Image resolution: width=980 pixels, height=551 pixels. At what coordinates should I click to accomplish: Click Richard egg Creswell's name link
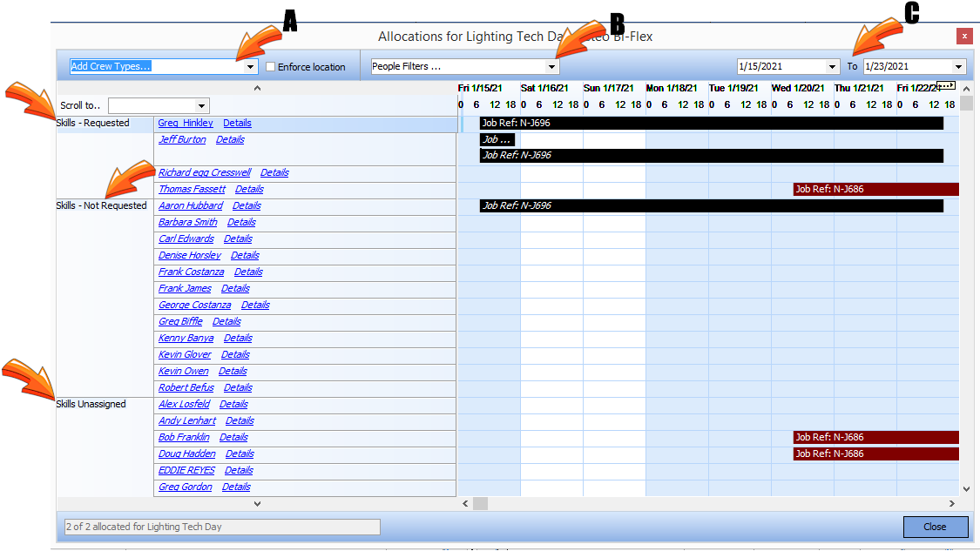204,173
